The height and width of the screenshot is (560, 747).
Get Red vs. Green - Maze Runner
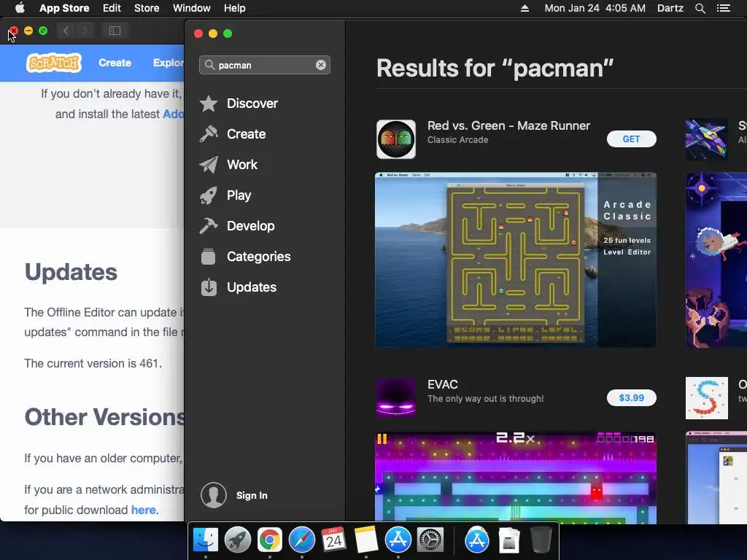[x=631, y=139]
